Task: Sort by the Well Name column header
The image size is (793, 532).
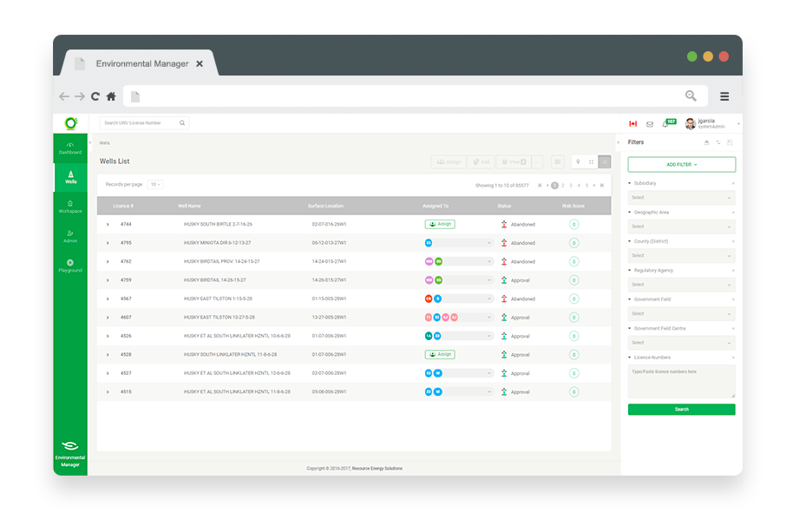Action: point(189,206)
